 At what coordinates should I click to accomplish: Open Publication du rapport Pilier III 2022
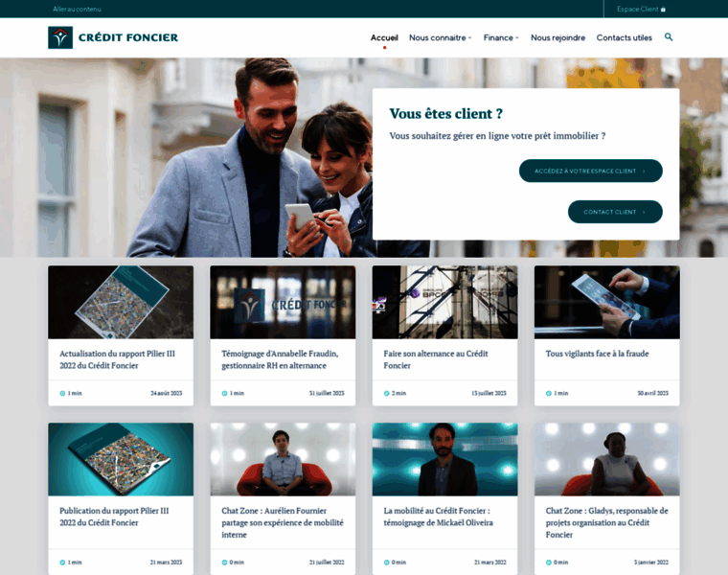(x=114, y=517)
